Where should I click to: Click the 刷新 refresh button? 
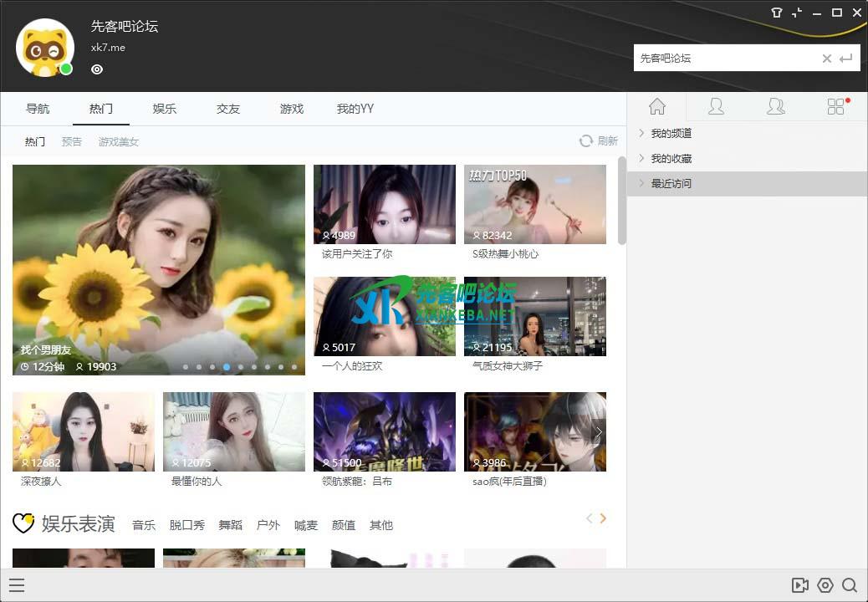point(599,140)
